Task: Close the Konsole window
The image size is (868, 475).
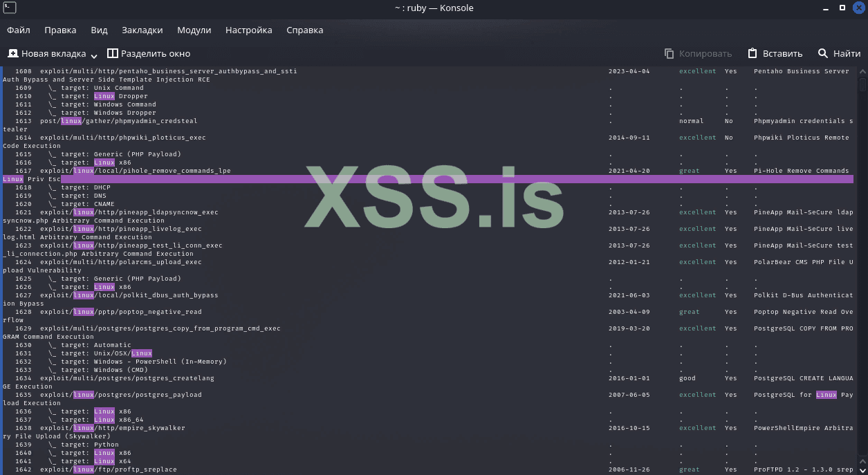Action: [858, 8]
